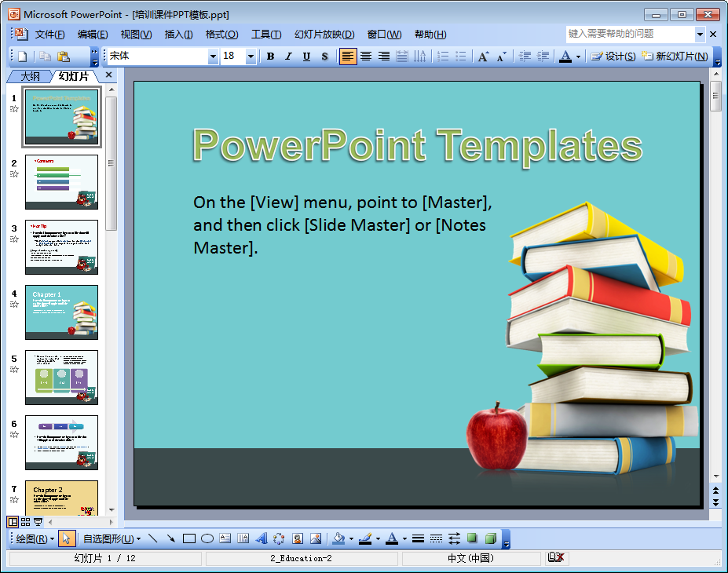
Task: Expand the help question dropdown arrow
Action: tap(700, 35)
